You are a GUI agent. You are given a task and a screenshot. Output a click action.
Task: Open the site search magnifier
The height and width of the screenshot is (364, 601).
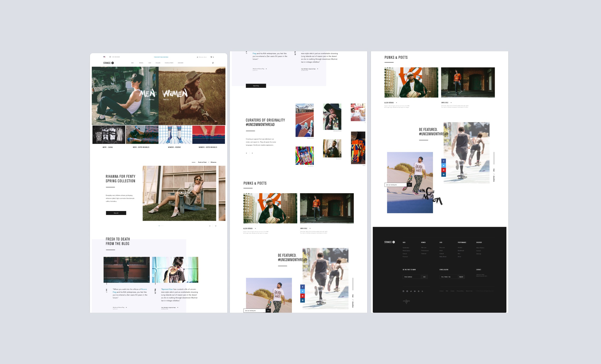213,63
